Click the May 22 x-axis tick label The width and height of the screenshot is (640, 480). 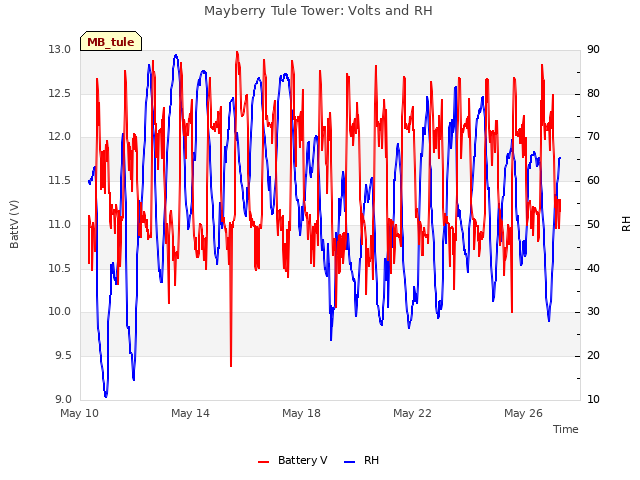(412, 413)
